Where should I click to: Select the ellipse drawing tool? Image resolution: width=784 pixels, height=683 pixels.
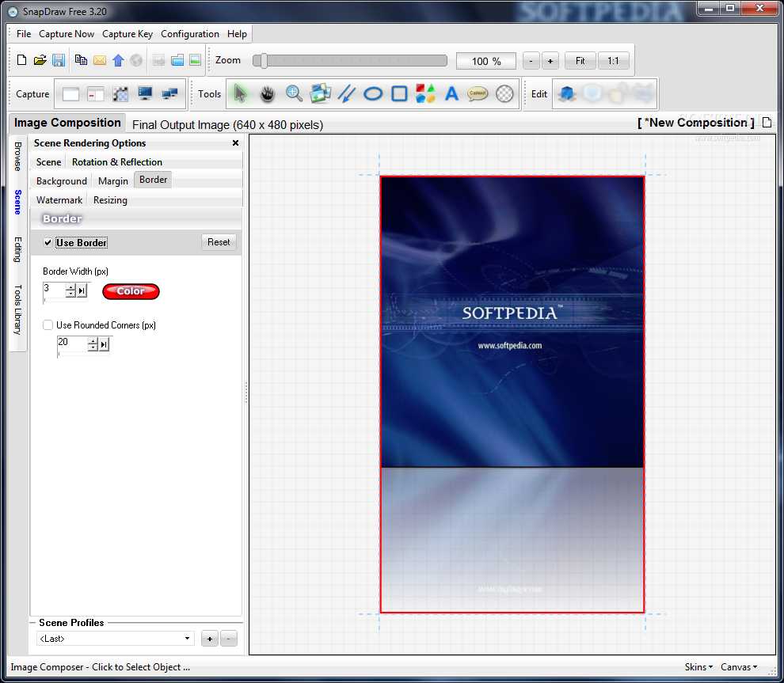373,93
